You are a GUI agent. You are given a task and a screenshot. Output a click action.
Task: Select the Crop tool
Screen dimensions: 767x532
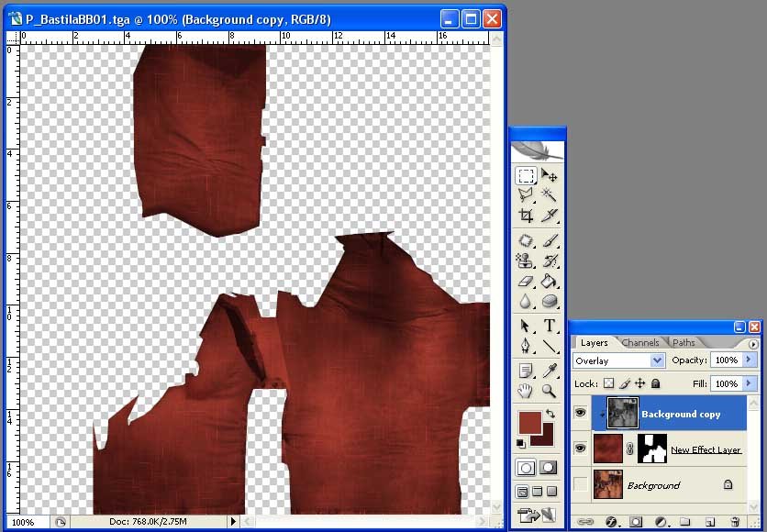(x=526, y=216)
